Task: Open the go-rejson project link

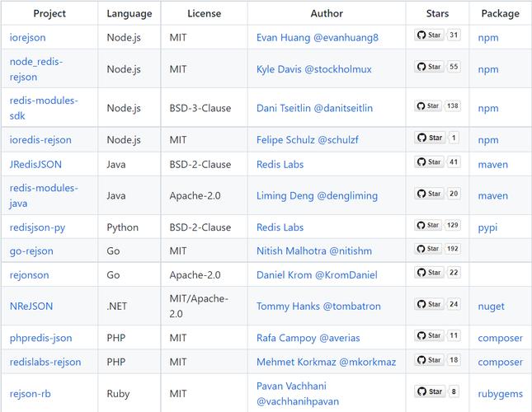Action: click(31, 251)
